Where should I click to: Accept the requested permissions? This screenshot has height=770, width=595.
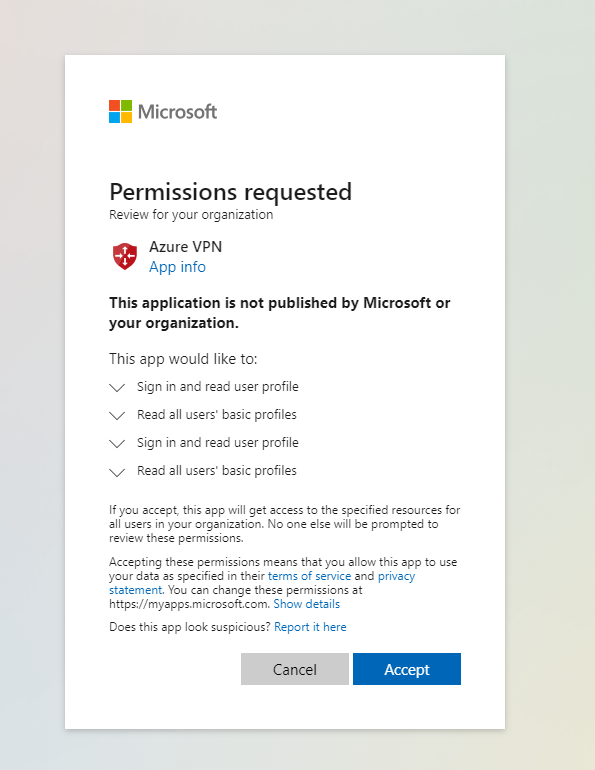click(406, 669)
